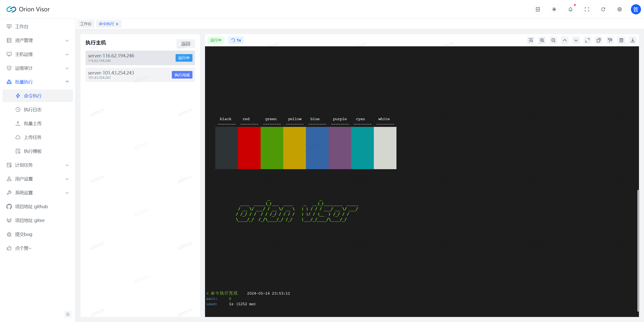The height and width of the screenshot is (322, 644).
Task: Switch to the 工作台 tab
Action: coord(86,24)
